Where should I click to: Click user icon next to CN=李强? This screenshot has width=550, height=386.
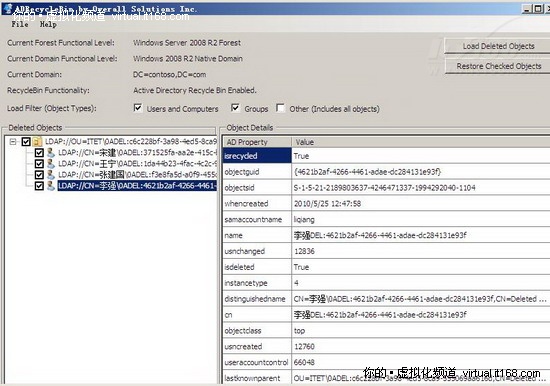[x=51, y=186]
